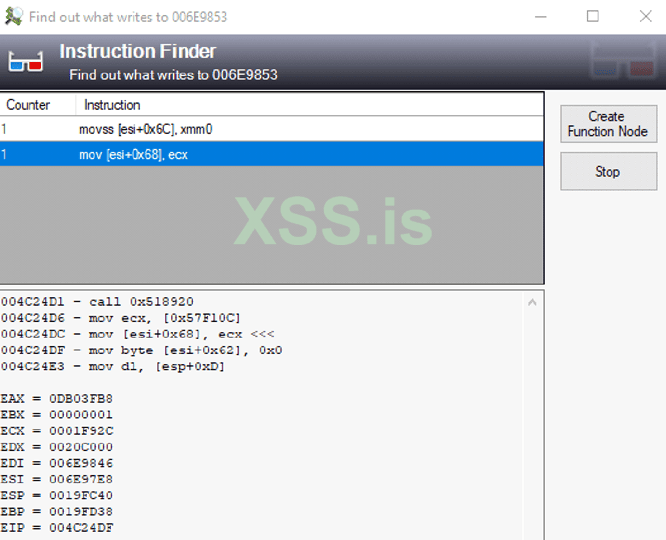This screenshot has height=540, width=666.
Task: Click the ECX = 0001F92C register line
Action: click(x=57, y=431)
